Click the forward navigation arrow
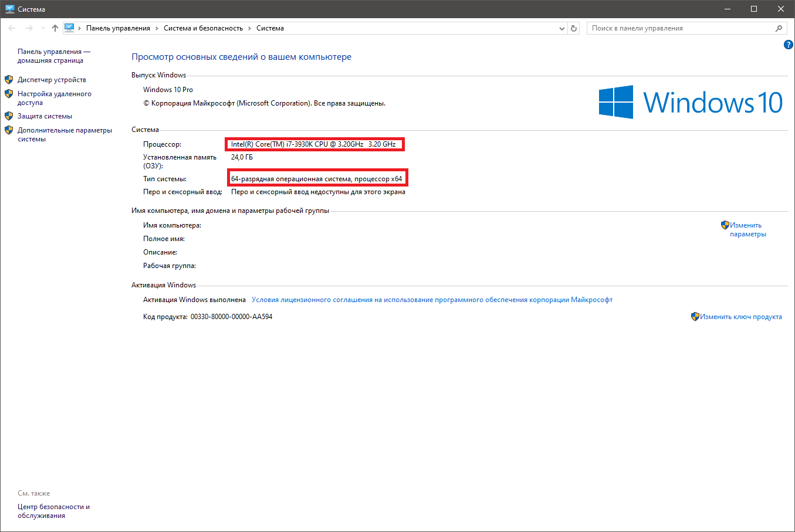This screenshot has height=532, width=795. [x=29, y=28]
